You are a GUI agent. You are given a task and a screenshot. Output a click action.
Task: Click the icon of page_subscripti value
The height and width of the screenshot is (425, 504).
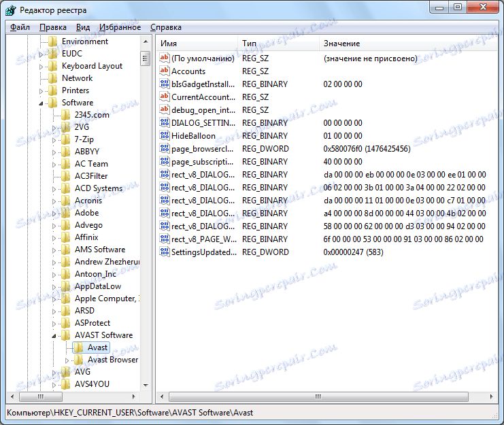click(x=164, y=161)
